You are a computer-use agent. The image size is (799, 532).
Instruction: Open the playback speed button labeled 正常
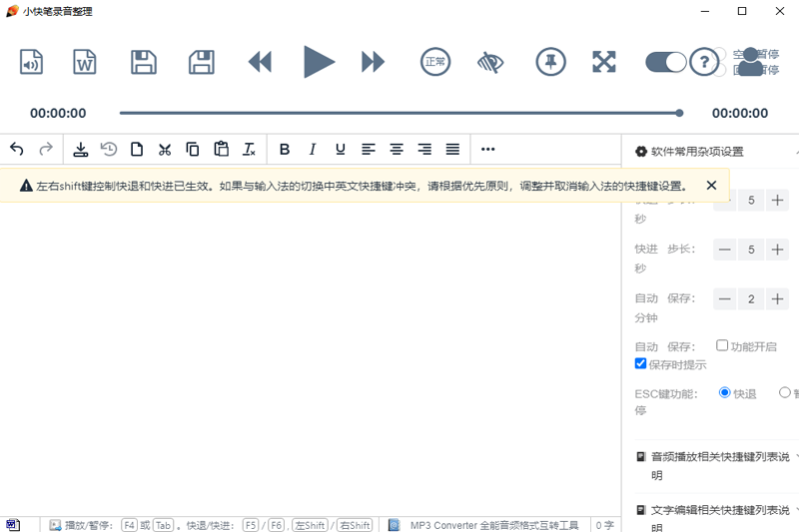[x=435, y=62]
